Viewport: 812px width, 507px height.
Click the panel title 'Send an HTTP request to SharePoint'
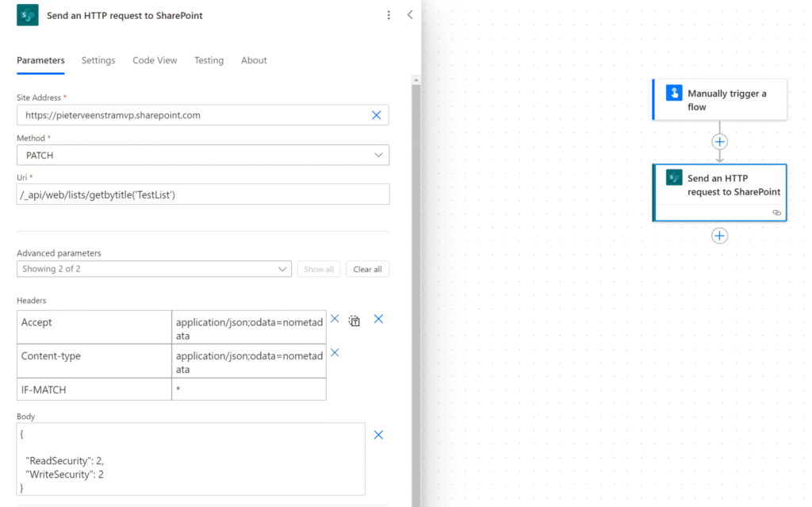point(124,16)
